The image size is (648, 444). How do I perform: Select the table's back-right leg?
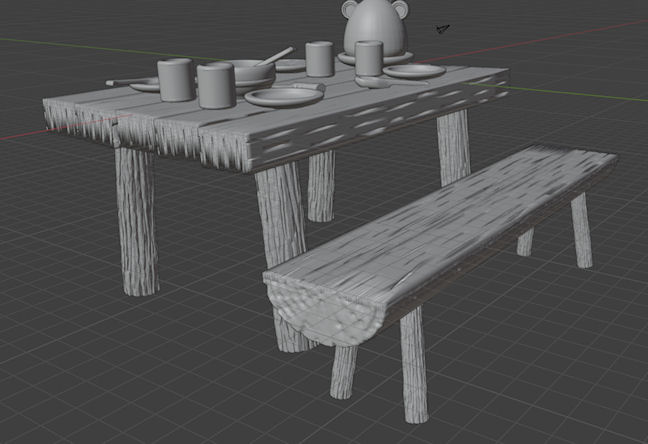click(454, 145)
